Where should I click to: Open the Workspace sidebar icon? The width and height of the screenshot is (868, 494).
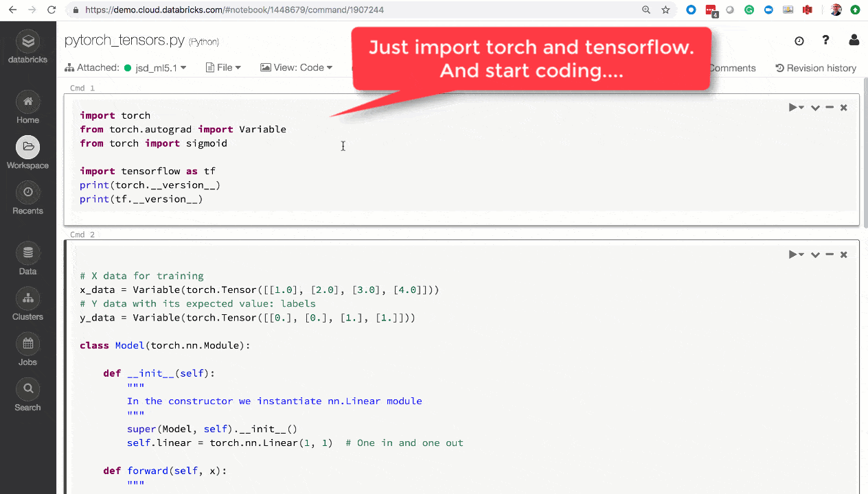pyautogui.click(x=27, y=154)
